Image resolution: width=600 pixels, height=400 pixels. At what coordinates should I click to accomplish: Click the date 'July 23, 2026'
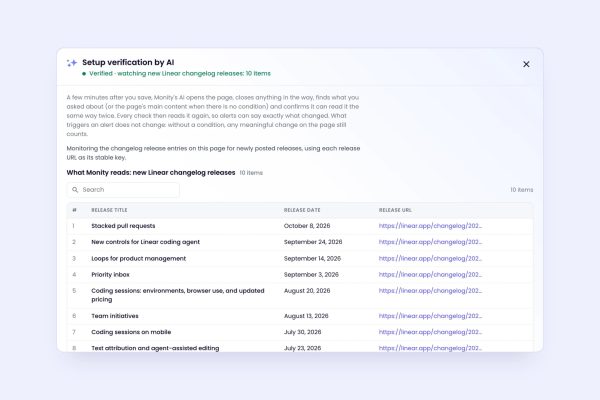coord(302,348)
